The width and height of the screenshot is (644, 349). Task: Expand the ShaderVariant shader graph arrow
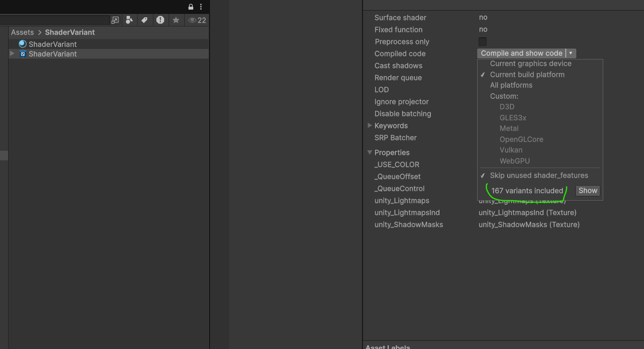pos(12,53)
